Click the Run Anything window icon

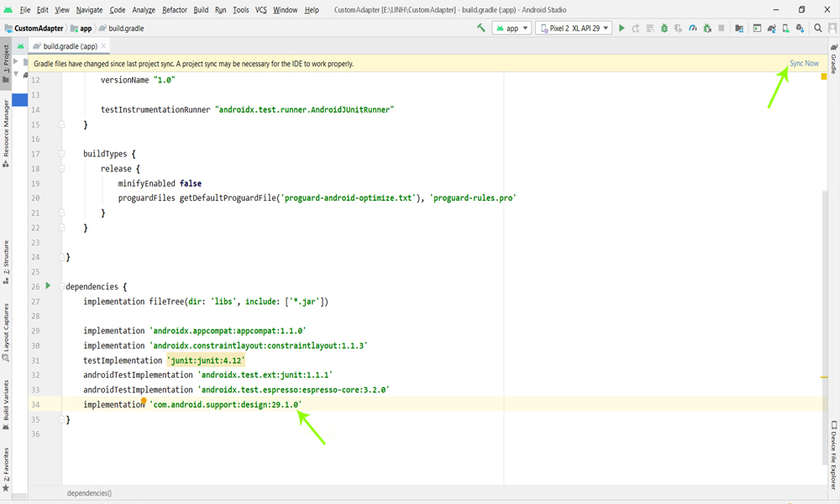(757, 29)
